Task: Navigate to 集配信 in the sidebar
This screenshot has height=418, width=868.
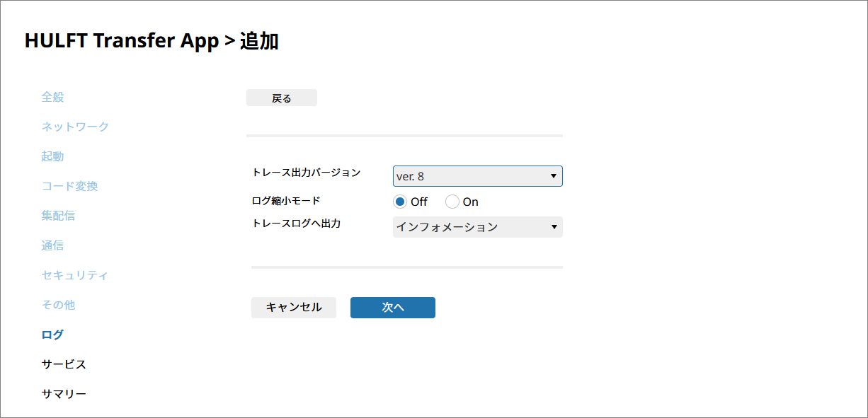Action: pyautogui.click(x=58, y=216)
